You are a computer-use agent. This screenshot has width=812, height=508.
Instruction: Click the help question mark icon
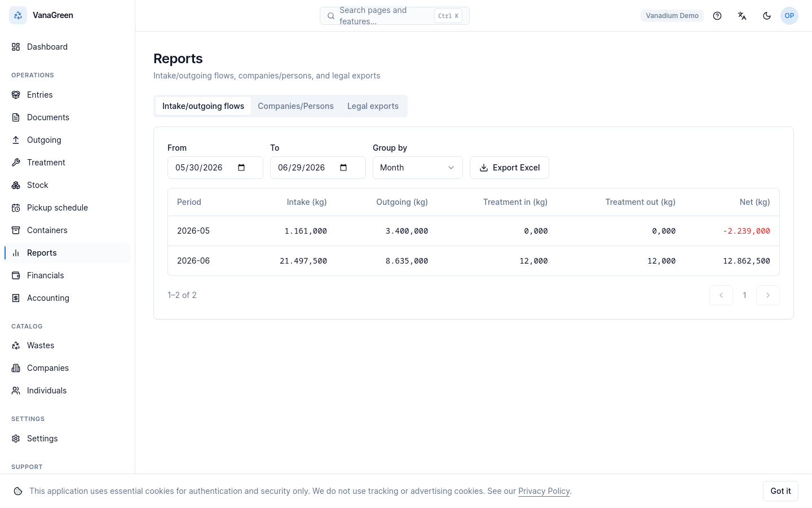(717, 16)
